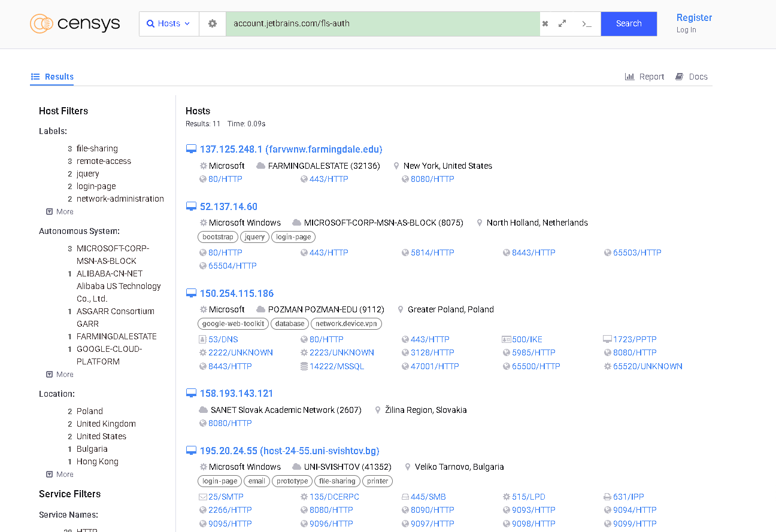Expand the search box with the arrows icon

coord(562,23)
